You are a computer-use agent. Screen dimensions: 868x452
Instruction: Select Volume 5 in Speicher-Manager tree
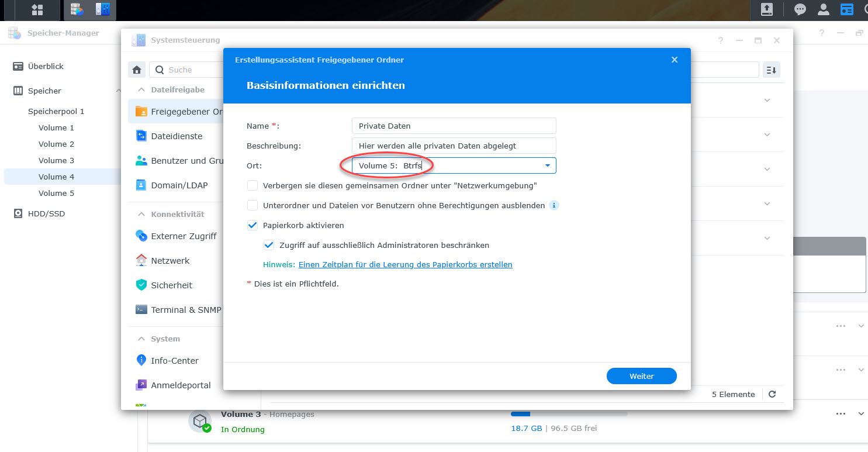pos(56,193)
